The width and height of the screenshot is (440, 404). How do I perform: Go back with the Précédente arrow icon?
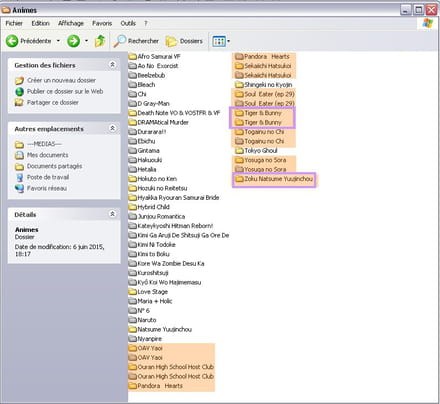pos(12,41)
